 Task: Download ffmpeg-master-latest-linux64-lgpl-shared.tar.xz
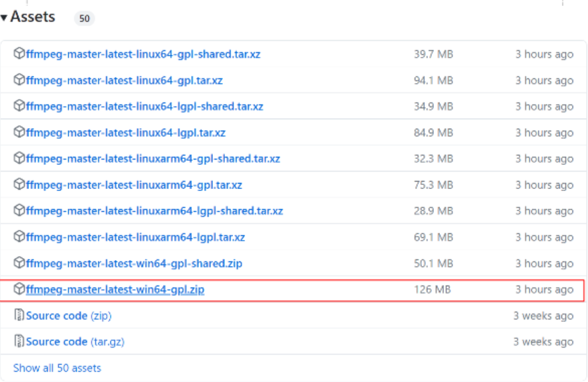pyautogui.click(x=145, y=107)
